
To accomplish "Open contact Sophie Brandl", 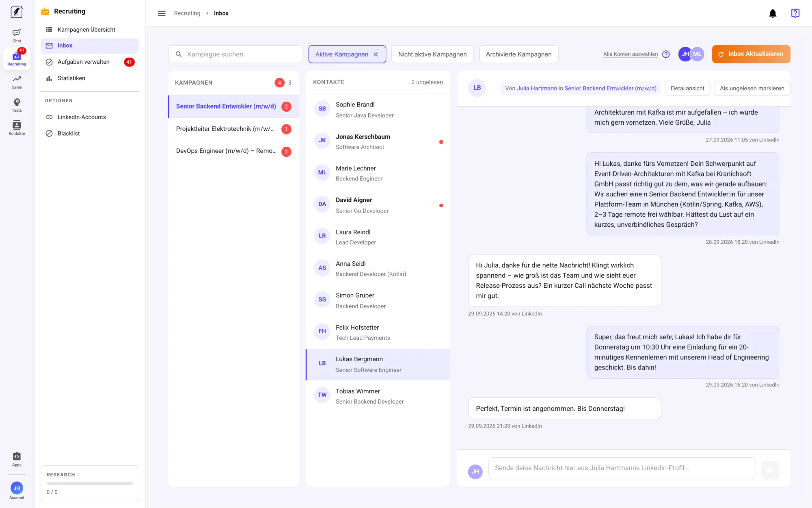I will [x=378, y=110].
